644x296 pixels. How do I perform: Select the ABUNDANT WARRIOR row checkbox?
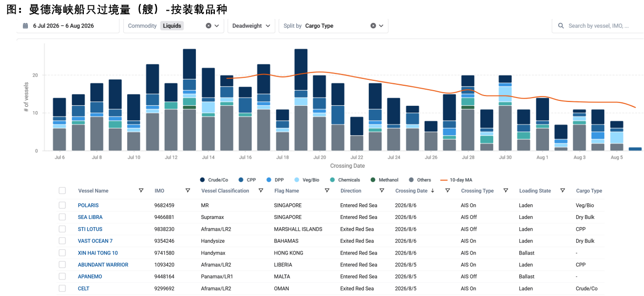tap(62, 265)
